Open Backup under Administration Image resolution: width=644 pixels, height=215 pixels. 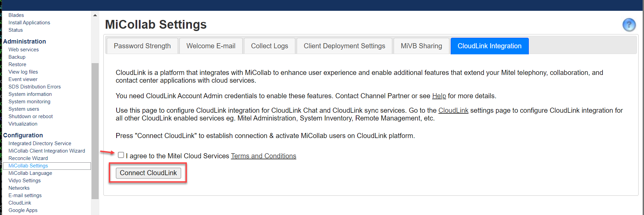(x=17, y=57)
